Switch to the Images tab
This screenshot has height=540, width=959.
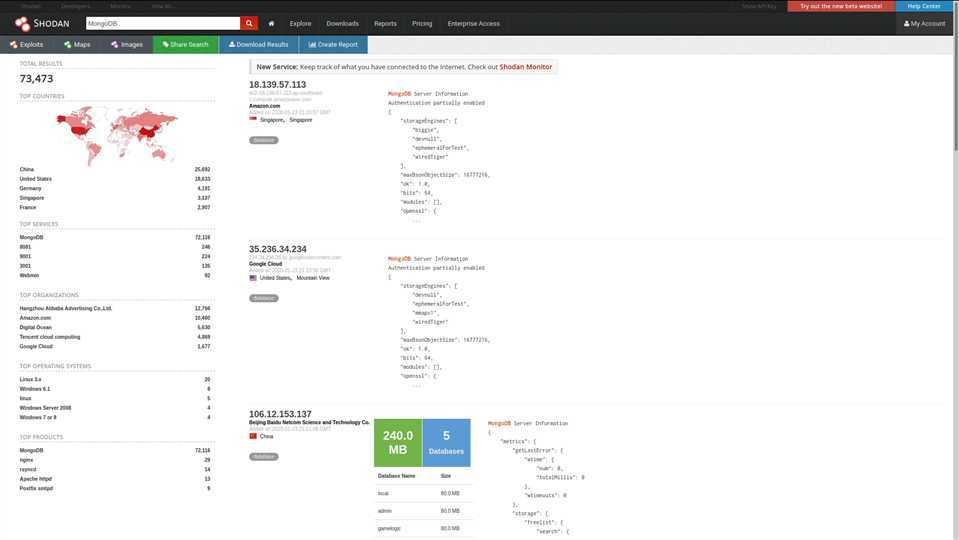[x=127, y=45]
